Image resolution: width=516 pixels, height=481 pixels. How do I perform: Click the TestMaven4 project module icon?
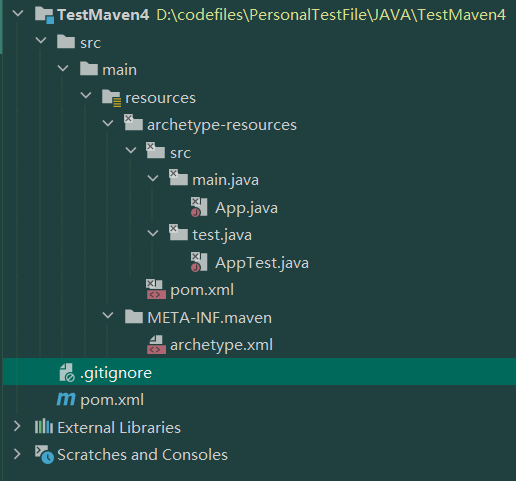pos(44,15)
